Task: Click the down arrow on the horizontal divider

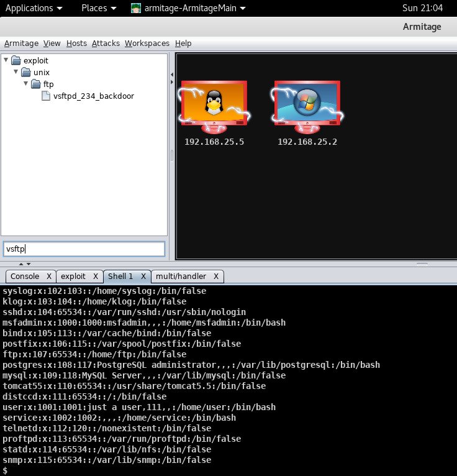Action: (29, 264)
